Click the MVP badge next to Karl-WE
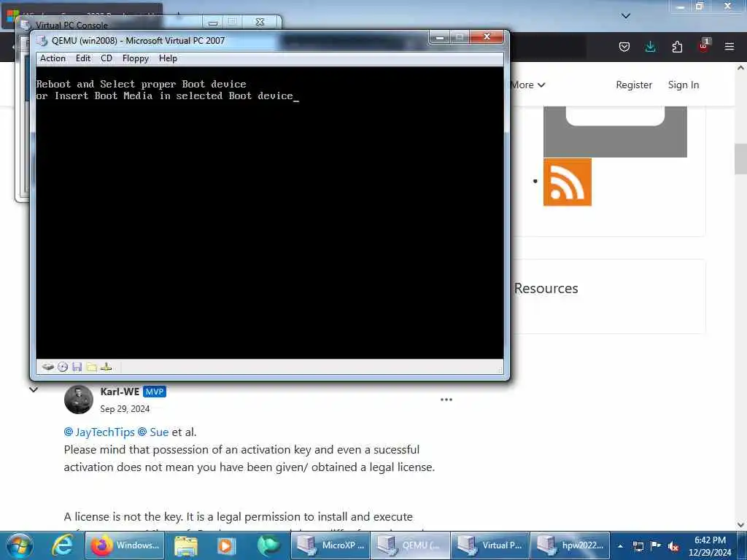Screen dimensions: 747x560 [x=155, y=392]
